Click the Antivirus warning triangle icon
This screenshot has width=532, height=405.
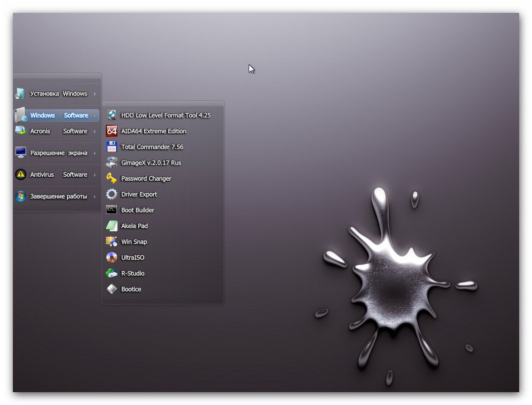coord(21,174)
